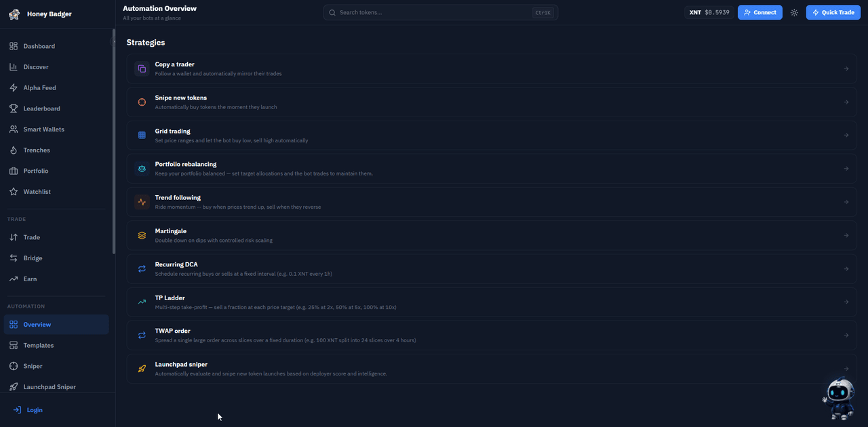Open Dashboard icon in sidebar
This screenshot has height=427, width=868.
[14, 46]
